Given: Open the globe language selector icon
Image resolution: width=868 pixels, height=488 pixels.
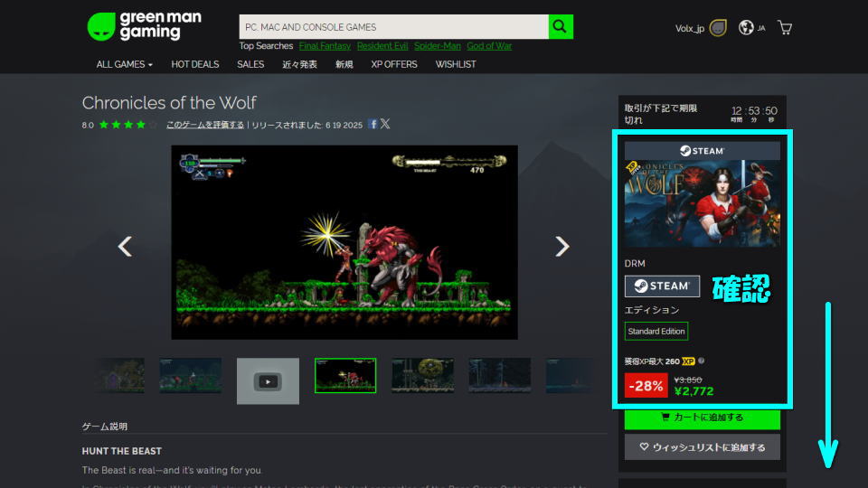Looking at the screenshot, I should pyautogui.click(x=746, y=28).
